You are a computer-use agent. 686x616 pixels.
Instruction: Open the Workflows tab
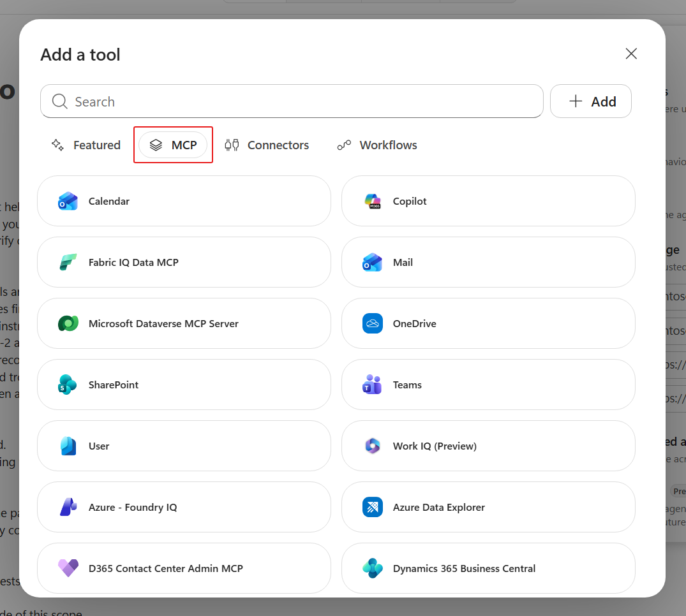377,145
